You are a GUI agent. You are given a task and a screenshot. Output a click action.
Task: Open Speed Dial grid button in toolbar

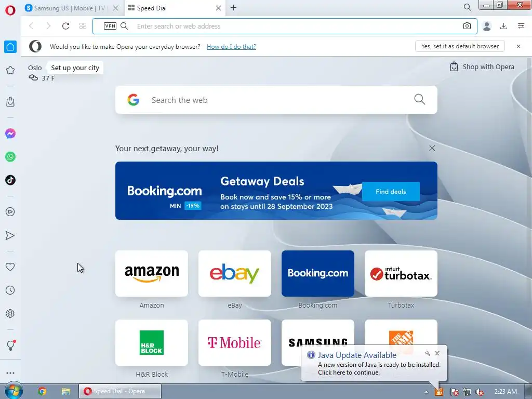point(83,26)
